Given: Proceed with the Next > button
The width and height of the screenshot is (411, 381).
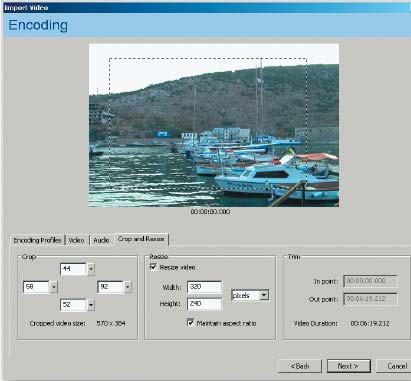Looking at the screenshot, I should point(349,366).
